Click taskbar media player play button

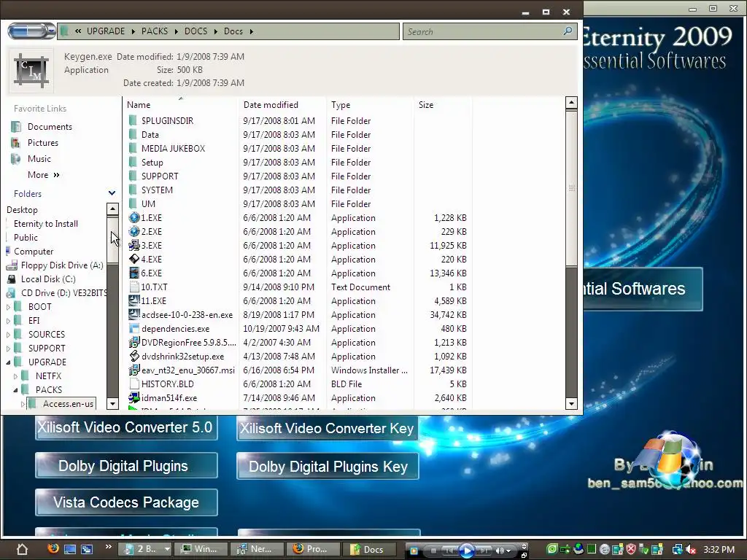point(466,551)
